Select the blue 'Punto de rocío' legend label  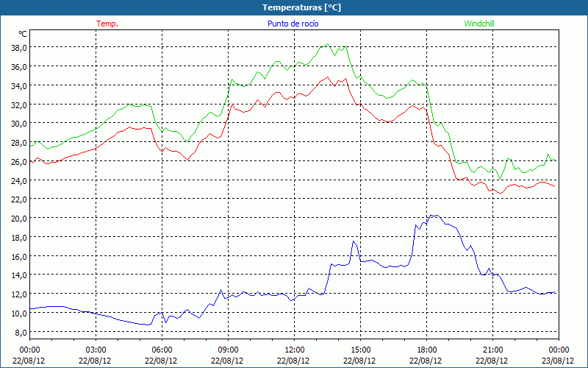(293, 24)
